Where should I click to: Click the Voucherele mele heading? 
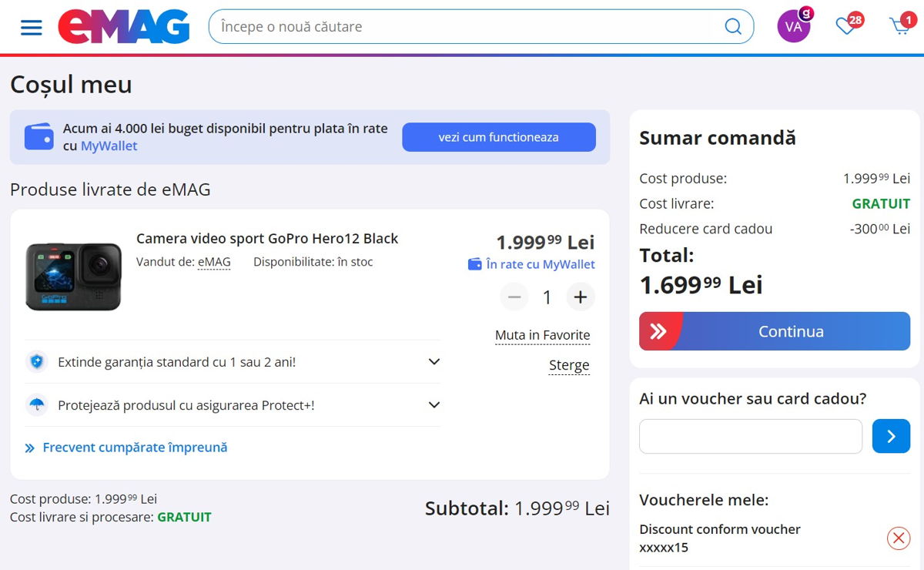coord(704,501)
